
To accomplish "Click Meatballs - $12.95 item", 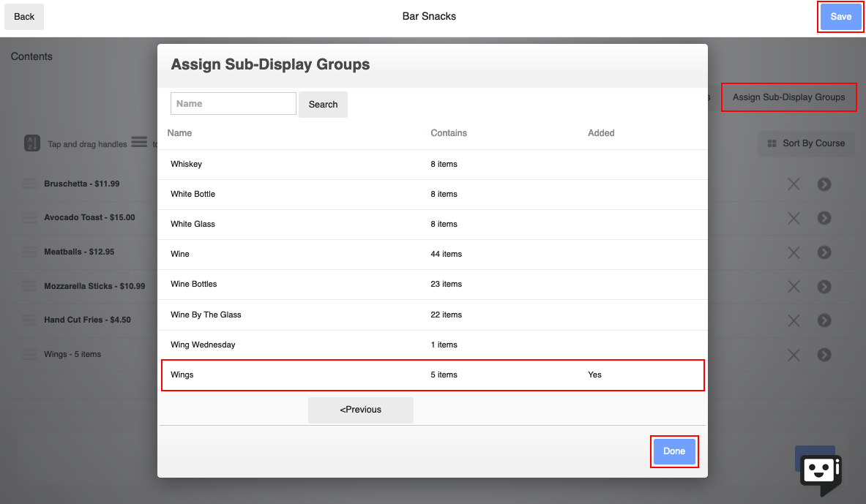I will tap(79, 252).
